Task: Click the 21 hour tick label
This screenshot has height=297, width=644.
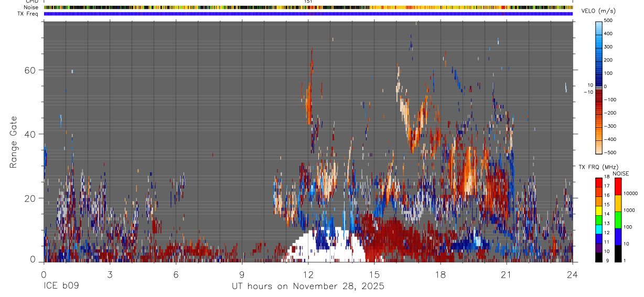Action: point(507,274)
